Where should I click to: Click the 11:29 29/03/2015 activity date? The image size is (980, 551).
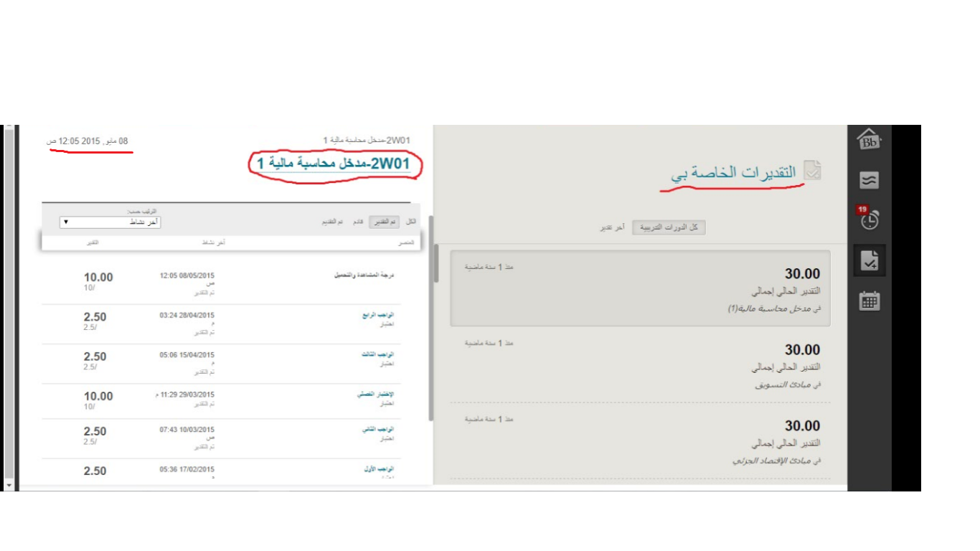184,395
